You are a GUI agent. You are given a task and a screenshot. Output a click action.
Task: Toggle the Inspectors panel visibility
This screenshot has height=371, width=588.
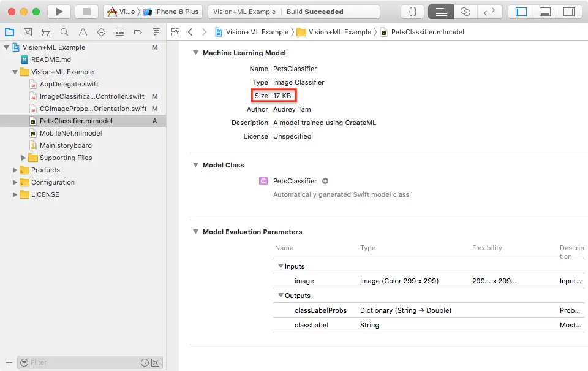[569, 12]
